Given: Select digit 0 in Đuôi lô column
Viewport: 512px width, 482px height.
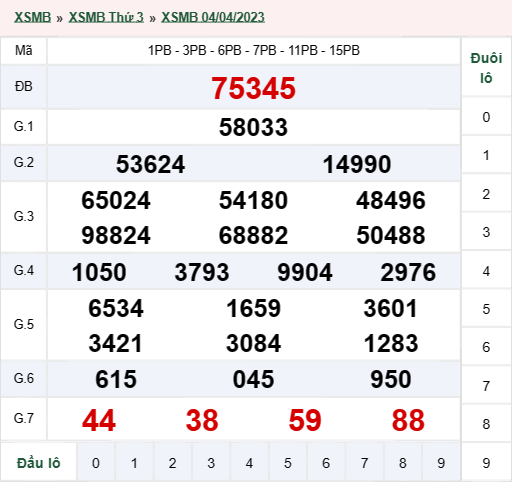Looking at the screenshot, I should tap(486, 117).
